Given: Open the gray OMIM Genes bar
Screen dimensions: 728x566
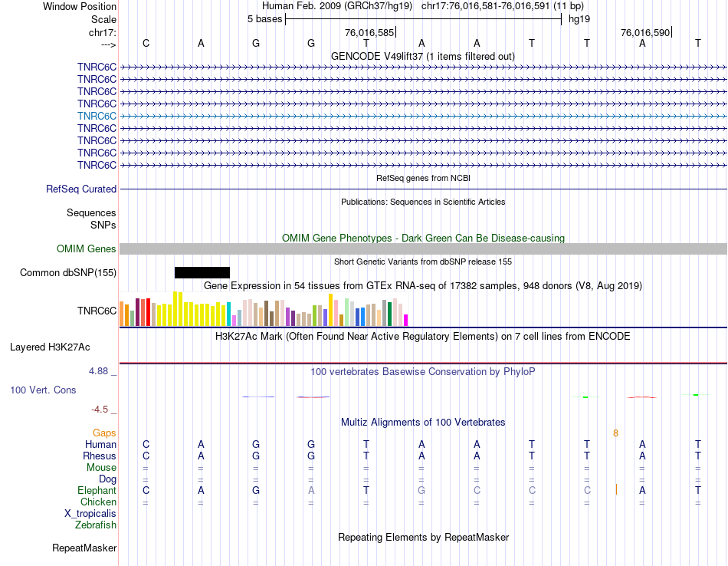Looking at the screenshot, I should (424, 249).
